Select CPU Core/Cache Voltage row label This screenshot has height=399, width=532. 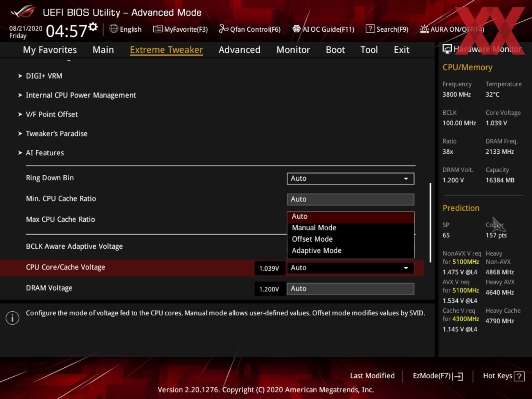coord(65,267)
